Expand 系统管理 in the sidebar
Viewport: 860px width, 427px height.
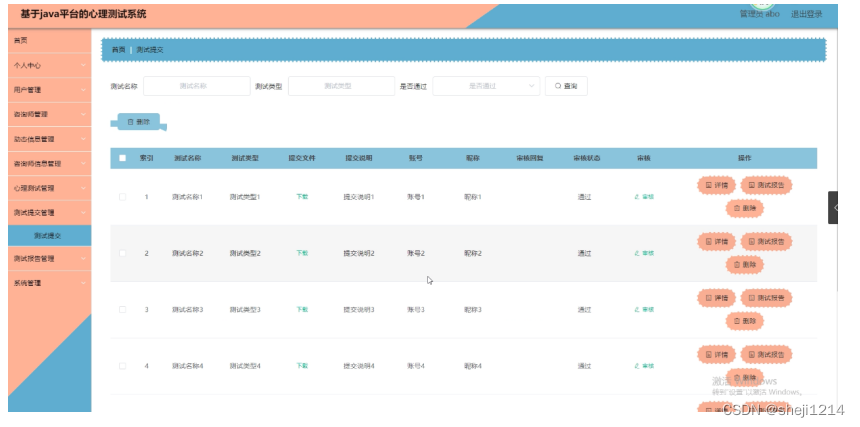49,283
